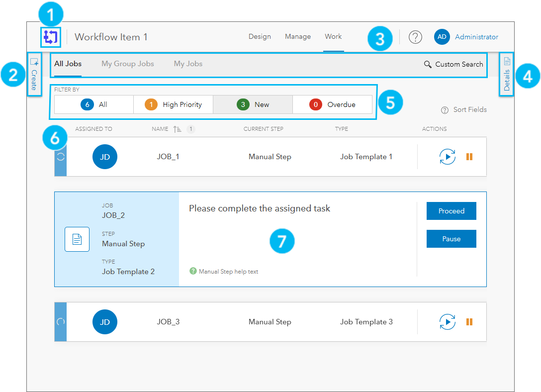The width and height of the screenshot is (541, 392).
Task: Click the help question mark icon in header
Action: (x=415, y=37)
